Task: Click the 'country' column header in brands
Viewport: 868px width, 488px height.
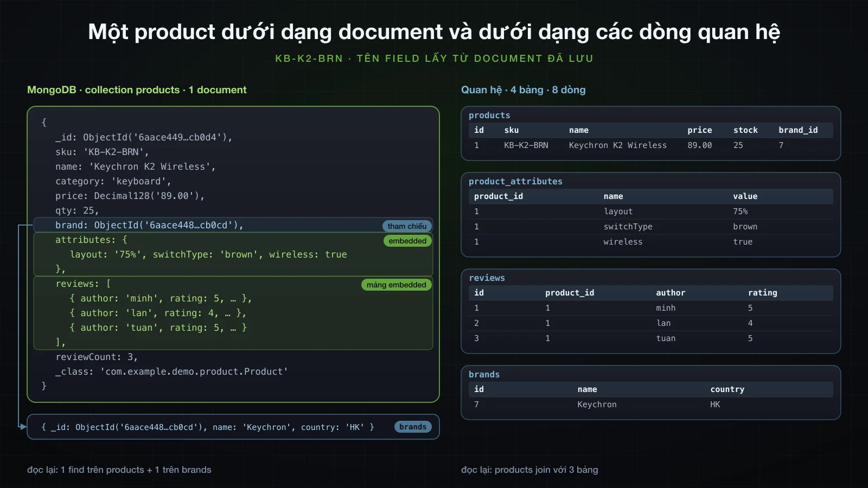Action: tap(727, 389)
